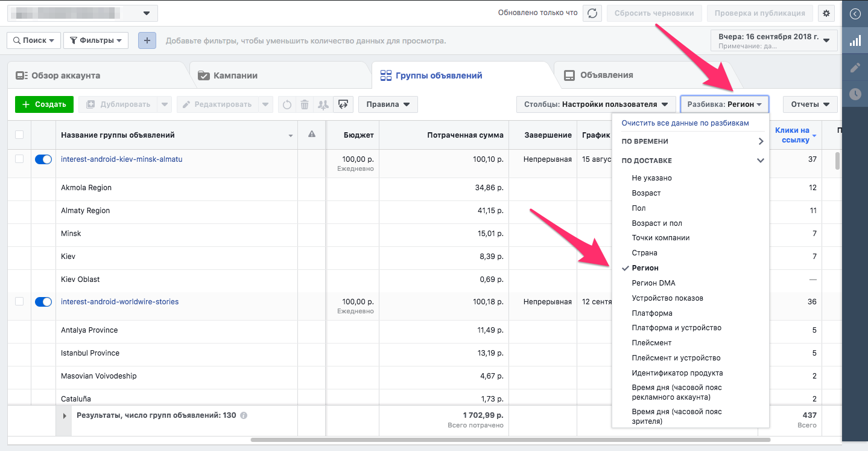Click the refresh data icon
This screenshot has height=451, width=868.
click(592, 13)
